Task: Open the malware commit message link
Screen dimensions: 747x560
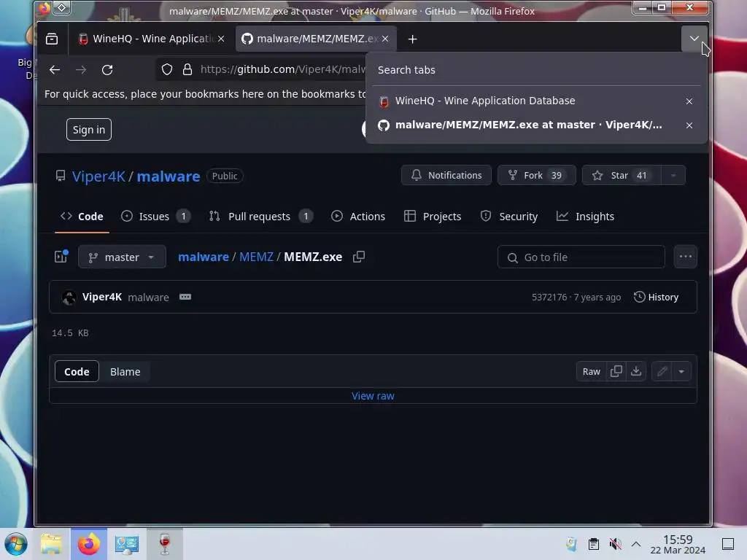Action: pos(148,297)
